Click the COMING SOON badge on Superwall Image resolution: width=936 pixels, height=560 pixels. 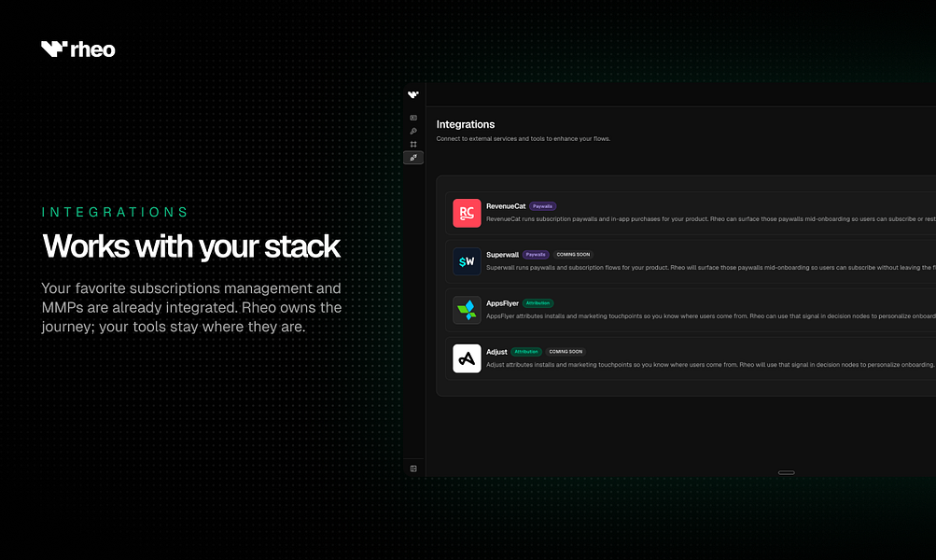tap(573, 254)
